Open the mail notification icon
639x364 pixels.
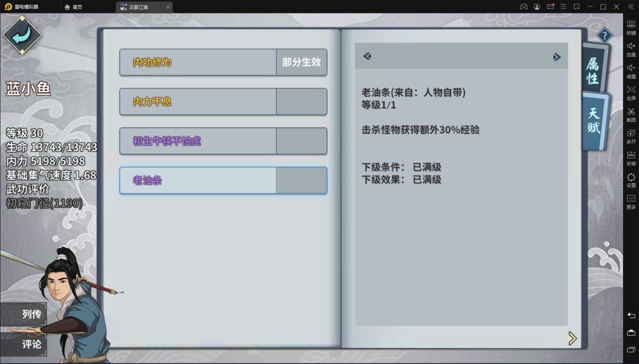550,6
